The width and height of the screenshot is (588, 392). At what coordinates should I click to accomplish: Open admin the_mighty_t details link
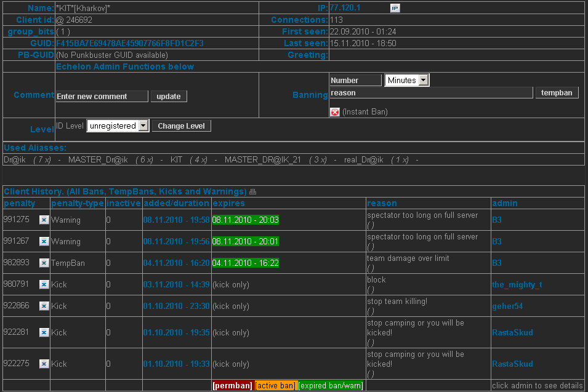point(517,285)
